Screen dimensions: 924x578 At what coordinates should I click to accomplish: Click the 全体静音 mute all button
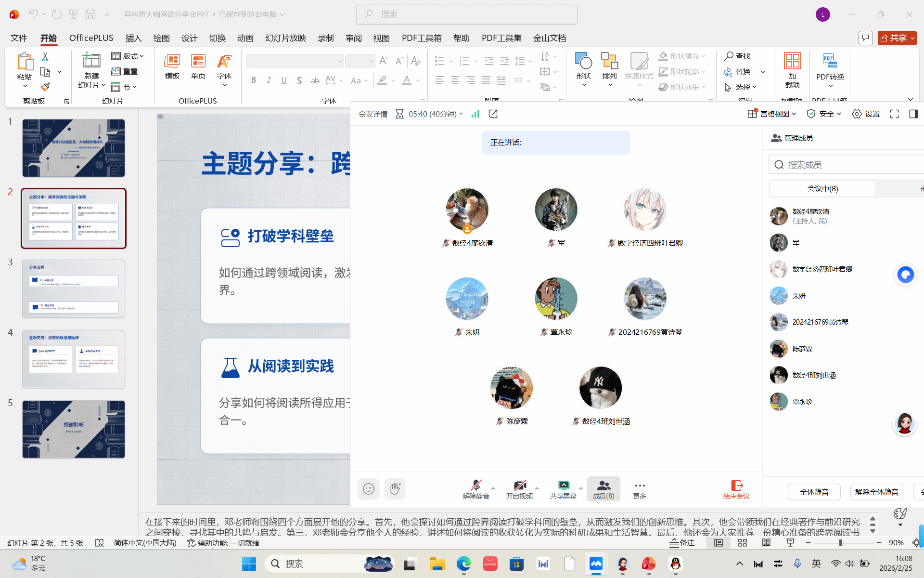tap(814, 492)
